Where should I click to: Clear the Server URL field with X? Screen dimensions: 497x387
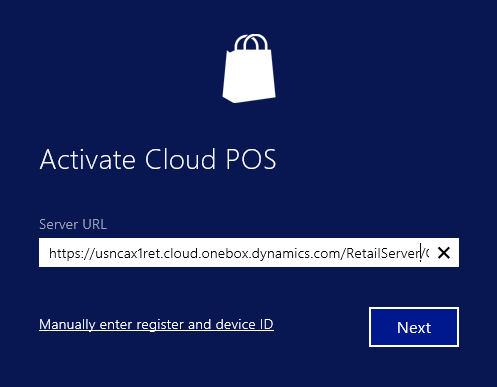(x=444, y=253)
